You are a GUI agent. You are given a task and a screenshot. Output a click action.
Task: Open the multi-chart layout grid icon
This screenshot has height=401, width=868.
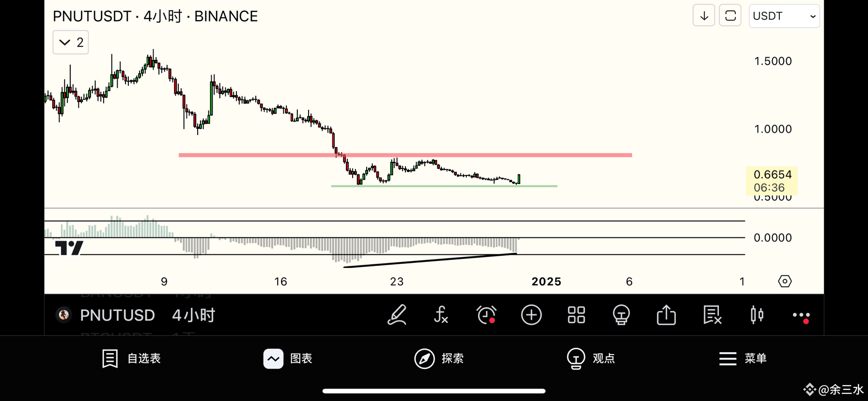point(576,315)
